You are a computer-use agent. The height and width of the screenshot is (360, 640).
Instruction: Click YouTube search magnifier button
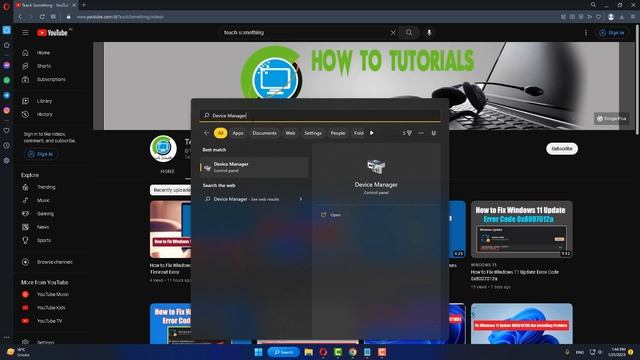click(409, 33)
